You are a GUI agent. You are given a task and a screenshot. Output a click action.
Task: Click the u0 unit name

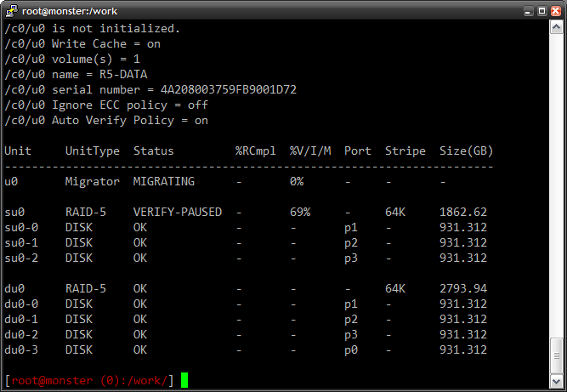pos(11,181)
